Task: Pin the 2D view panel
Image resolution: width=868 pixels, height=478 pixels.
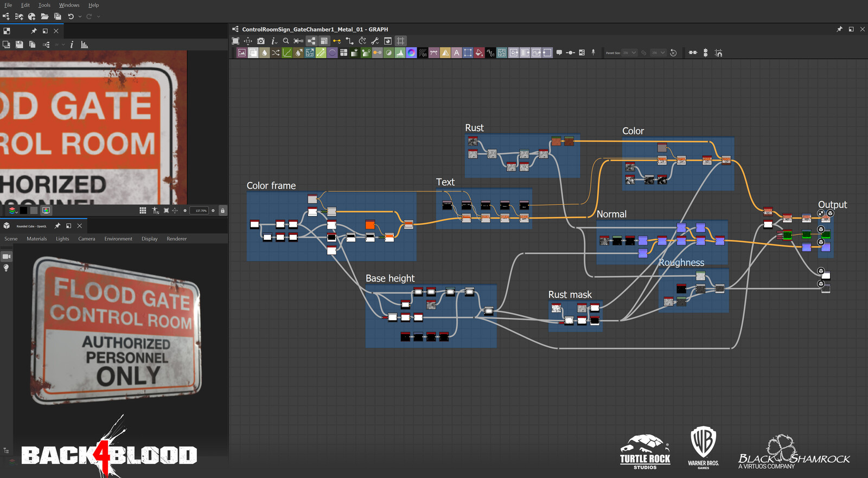Action: tap(34, 31)
